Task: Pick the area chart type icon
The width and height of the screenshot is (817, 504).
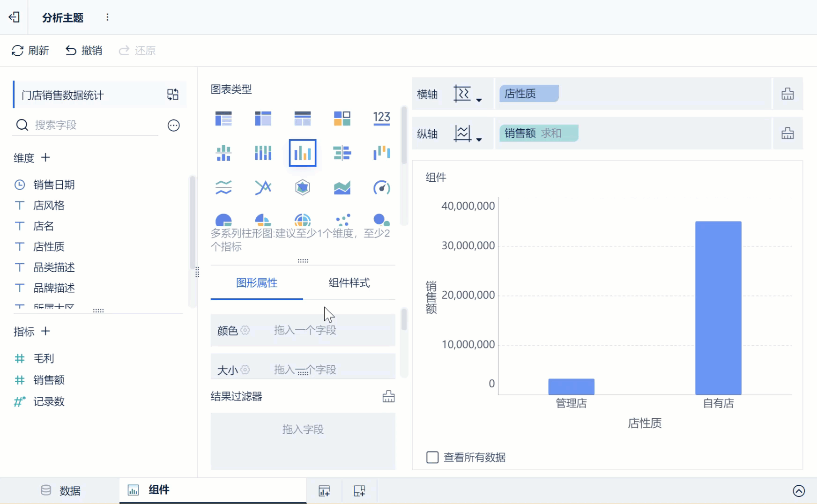Action: 342,187
